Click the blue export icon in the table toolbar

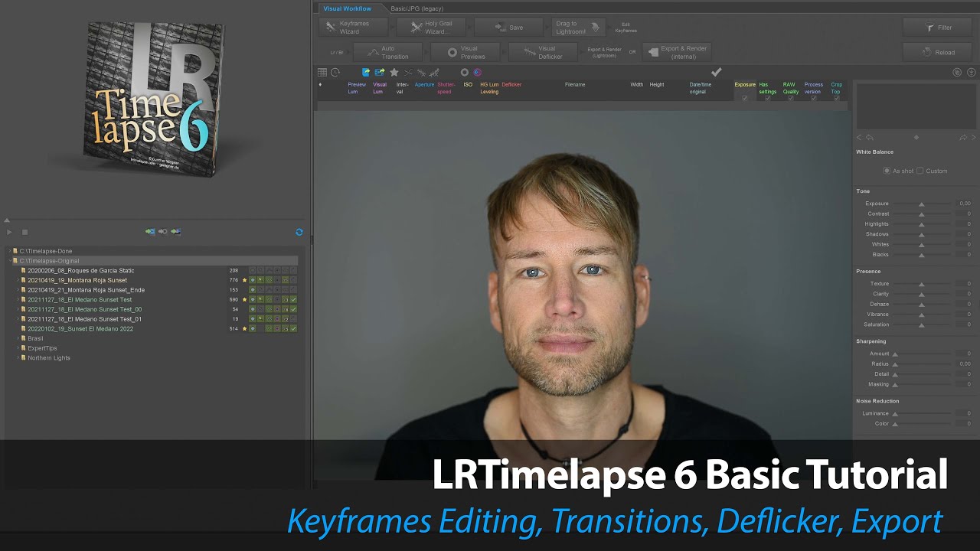coord(366,73)
